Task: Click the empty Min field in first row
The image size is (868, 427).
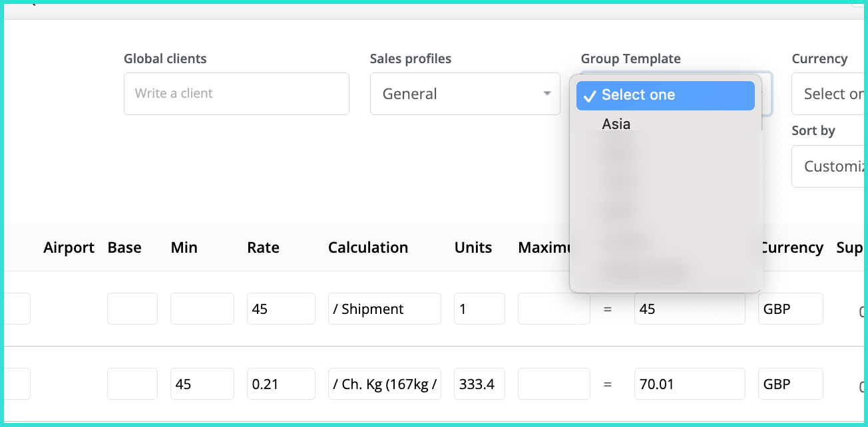Action: point(202,309)
